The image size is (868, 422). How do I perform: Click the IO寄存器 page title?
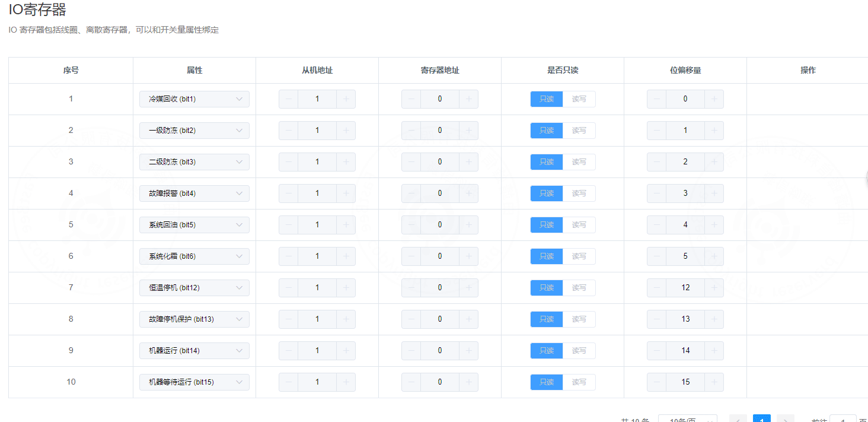coord(37,9)
